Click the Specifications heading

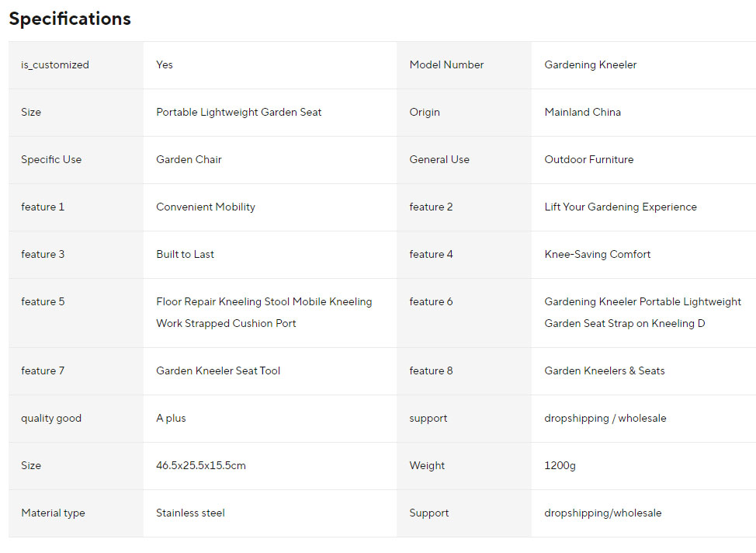coord(70,19)
